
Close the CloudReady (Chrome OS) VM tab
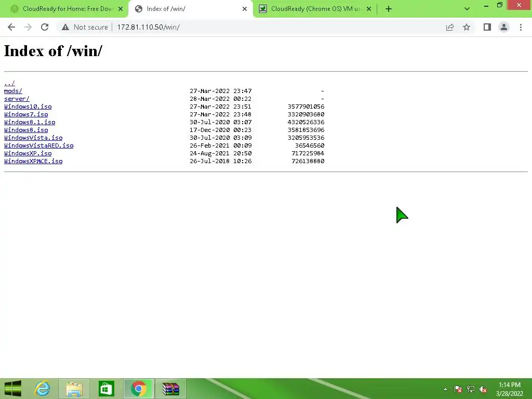369,9
